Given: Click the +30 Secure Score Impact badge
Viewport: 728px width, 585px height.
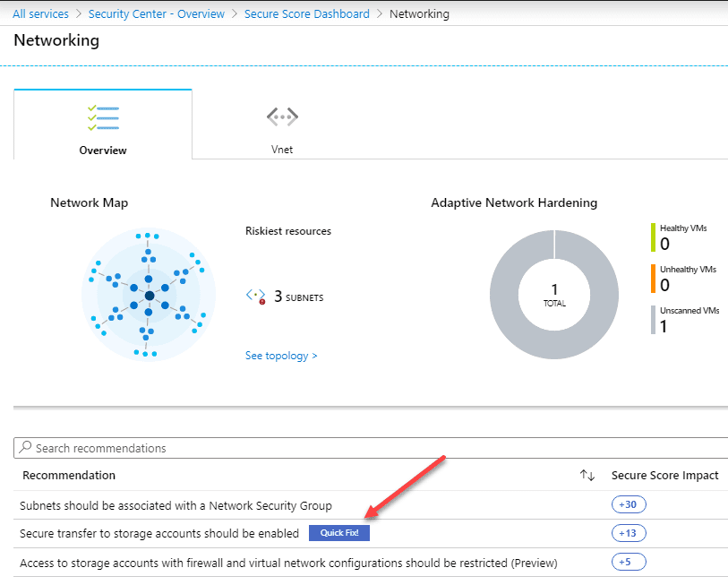Looking at the screenshot, I should point(628,503).
